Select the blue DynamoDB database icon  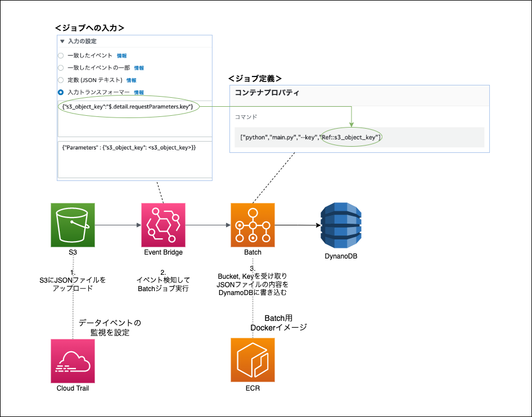click(x=341, y=225)
